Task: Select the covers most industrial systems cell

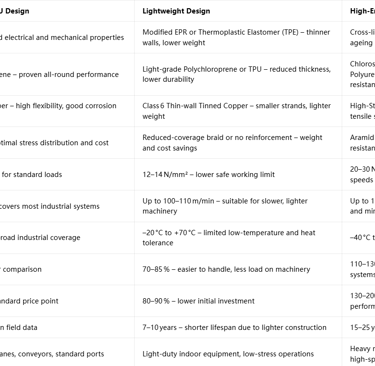Action: 67,206
